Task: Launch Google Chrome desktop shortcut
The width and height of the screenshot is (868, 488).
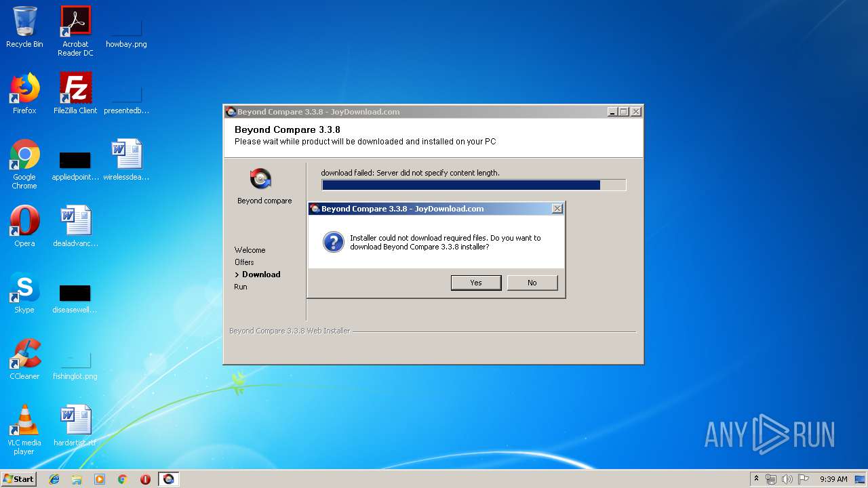Action: click(24, 164)
